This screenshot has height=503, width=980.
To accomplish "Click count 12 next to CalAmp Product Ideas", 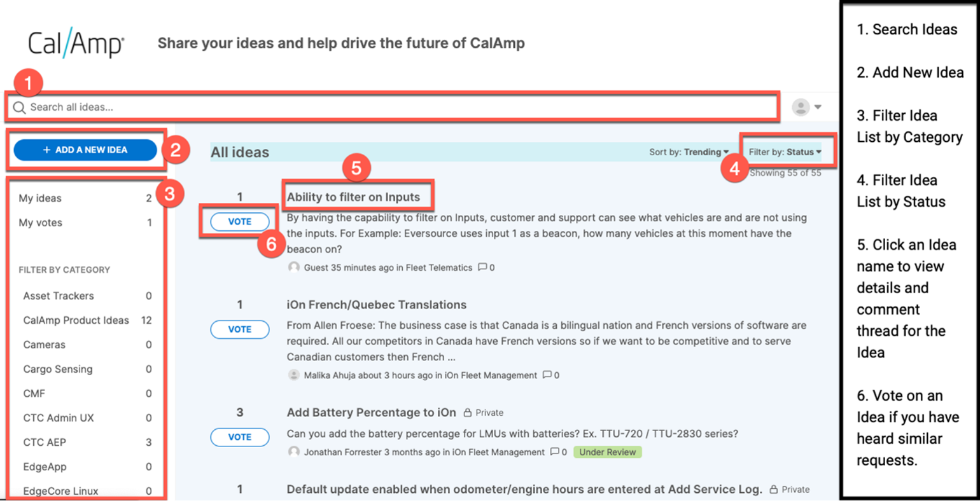I will click(x=146, y=320).
